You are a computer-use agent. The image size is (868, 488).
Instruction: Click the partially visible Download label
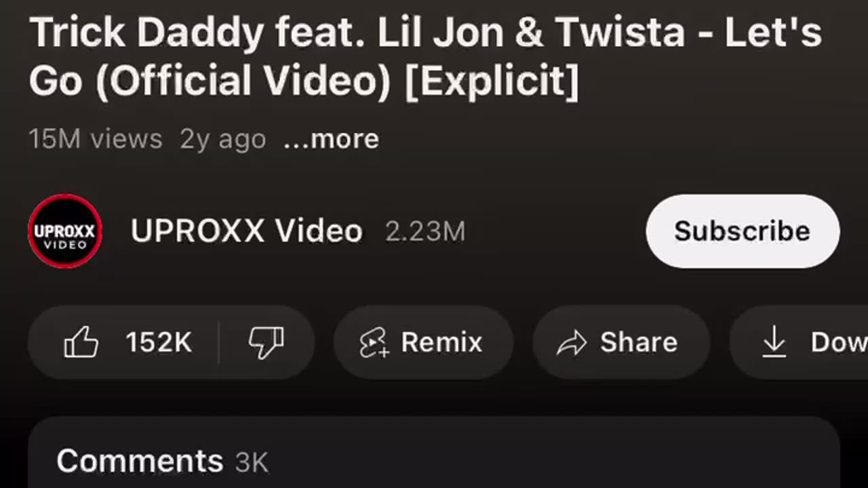(x=840, y=342)
